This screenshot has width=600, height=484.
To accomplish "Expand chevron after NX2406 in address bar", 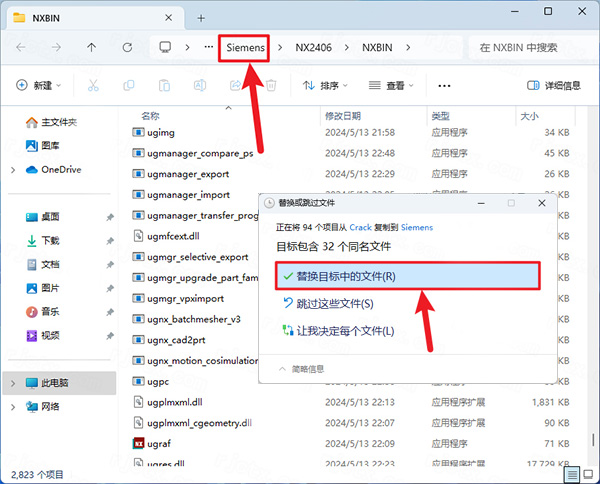I will [347, 47].
